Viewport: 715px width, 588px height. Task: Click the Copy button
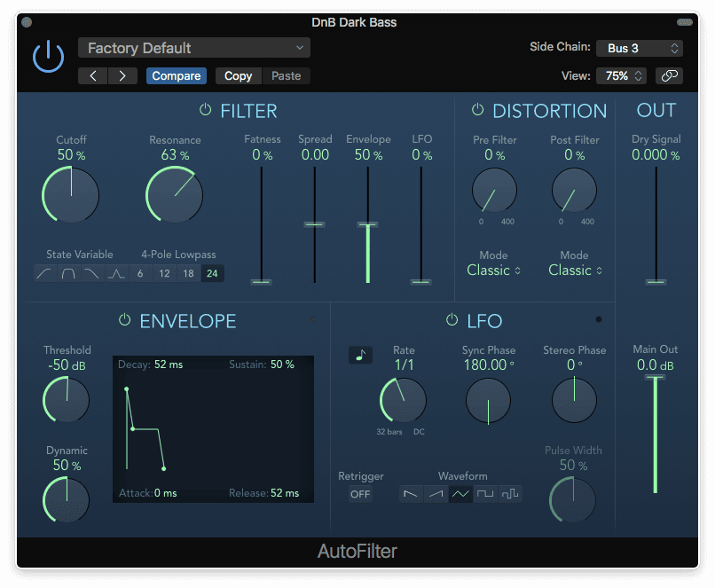238,75
